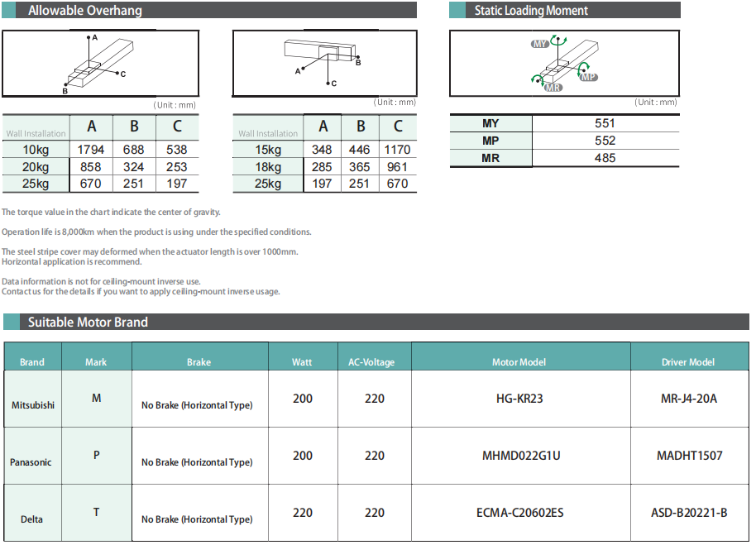Click the MY badge in the moment diagram
Screen dimensions: 756x545
point(539,44)
